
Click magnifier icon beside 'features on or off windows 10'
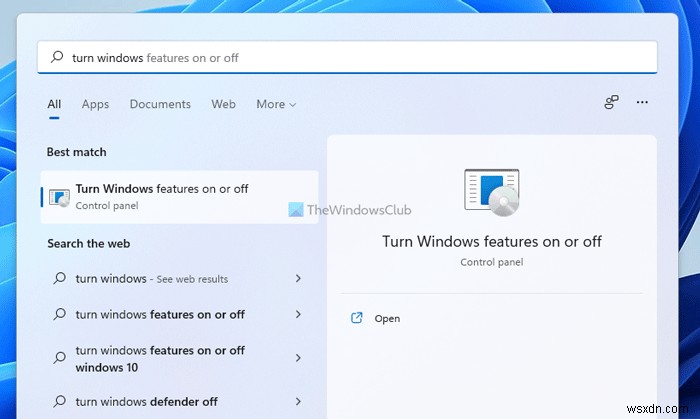tap(59, 358)
